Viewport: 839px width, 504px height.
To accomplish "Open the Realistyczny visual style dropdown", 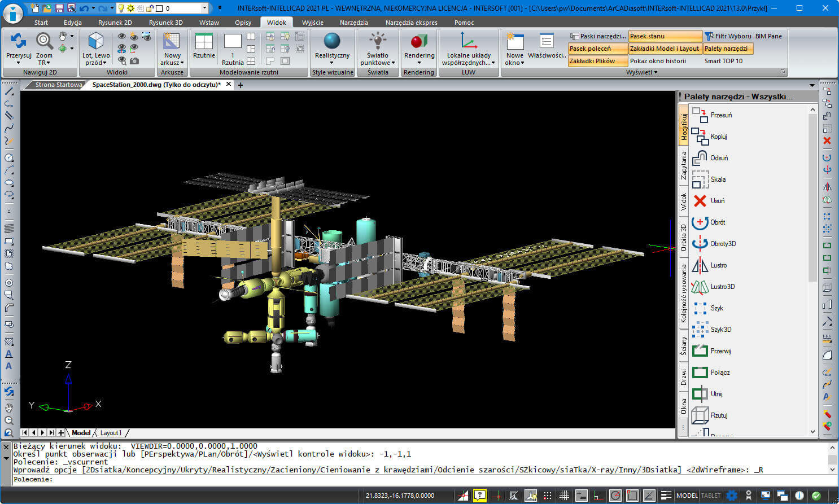I will click(x=332, y=63).
